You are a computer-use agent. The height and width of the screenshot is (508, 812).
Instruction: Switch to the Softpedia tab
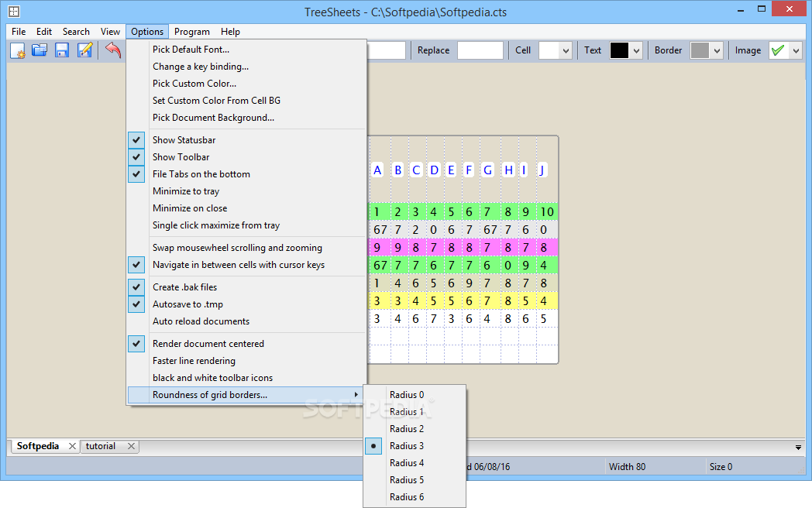[38, 446]
